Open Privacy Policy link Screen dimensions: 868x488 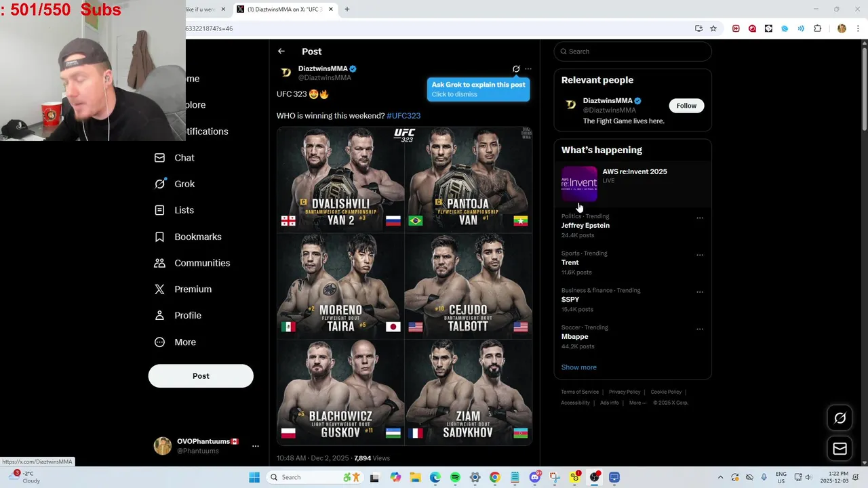click(625, 392)
